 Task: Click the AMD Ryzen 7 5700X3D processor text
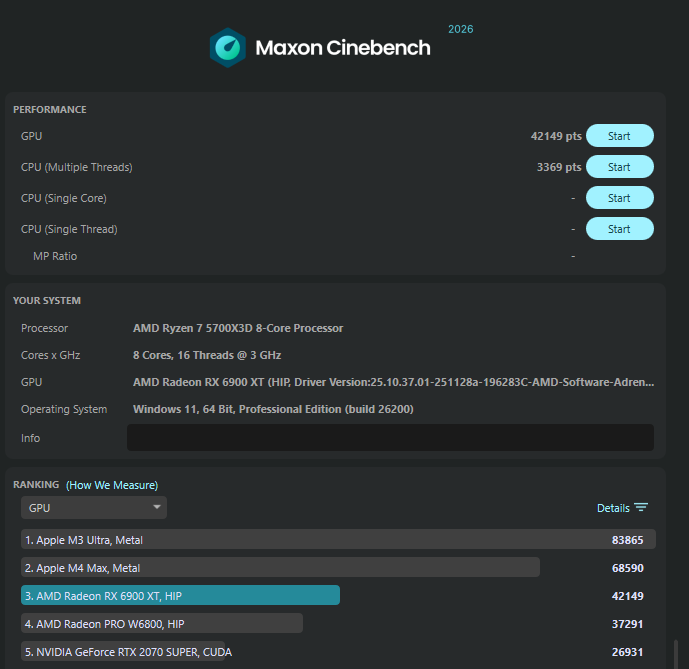pos(238,328)
